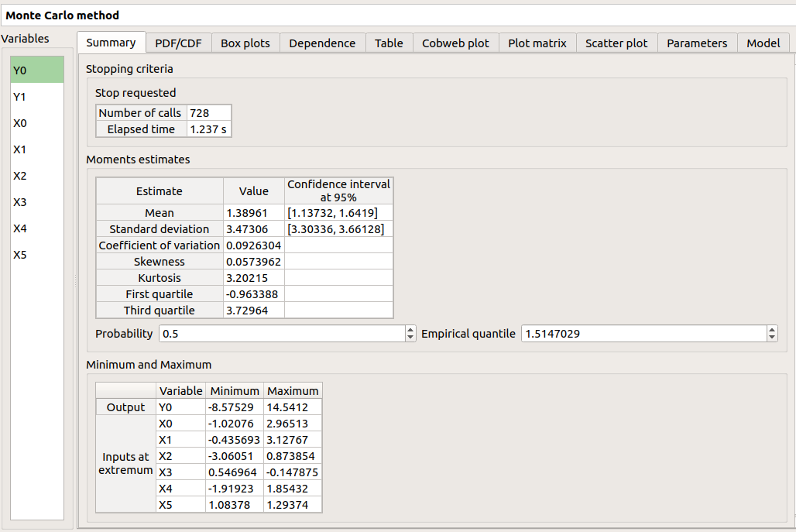Select the Y0 maximum value cell

coord(292,407)
